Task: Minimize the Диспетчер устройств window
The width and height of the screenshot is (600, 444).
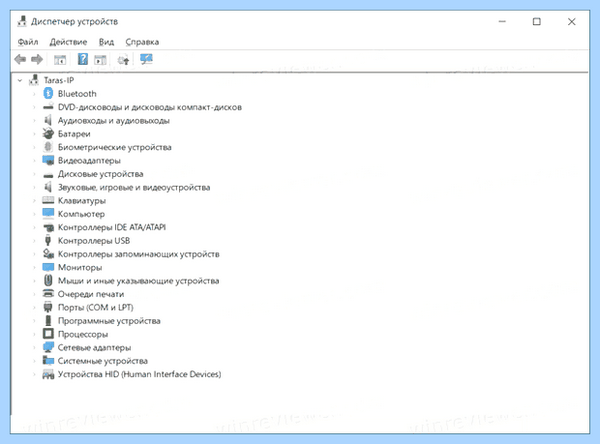Action: (502, 22)
